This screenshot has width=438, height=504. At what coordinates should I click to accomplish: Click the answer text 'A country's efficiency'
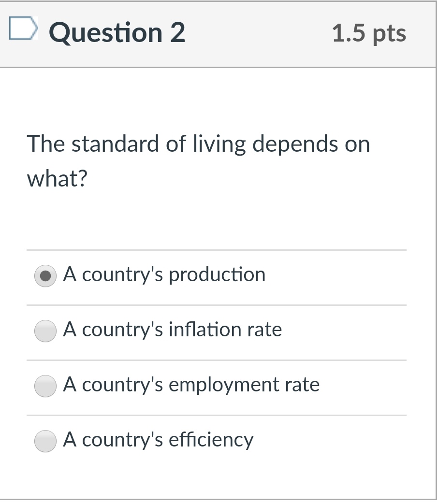pos(159,440)
